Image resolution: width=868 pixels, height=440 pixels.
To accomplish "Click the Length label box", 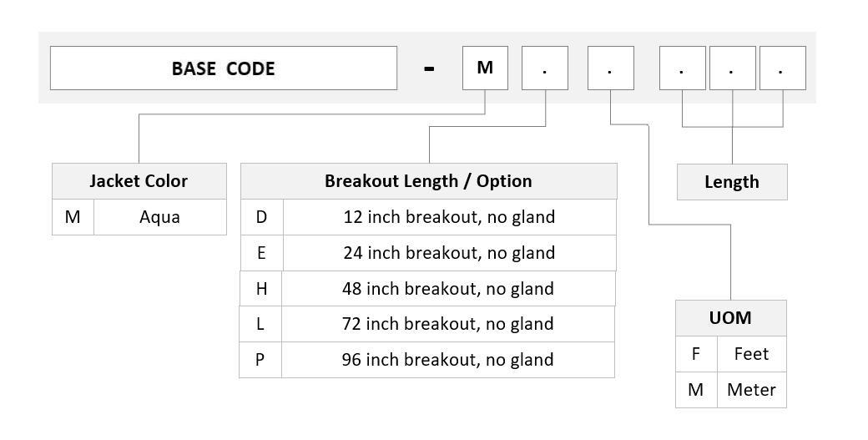I will [x=732, y=182].
